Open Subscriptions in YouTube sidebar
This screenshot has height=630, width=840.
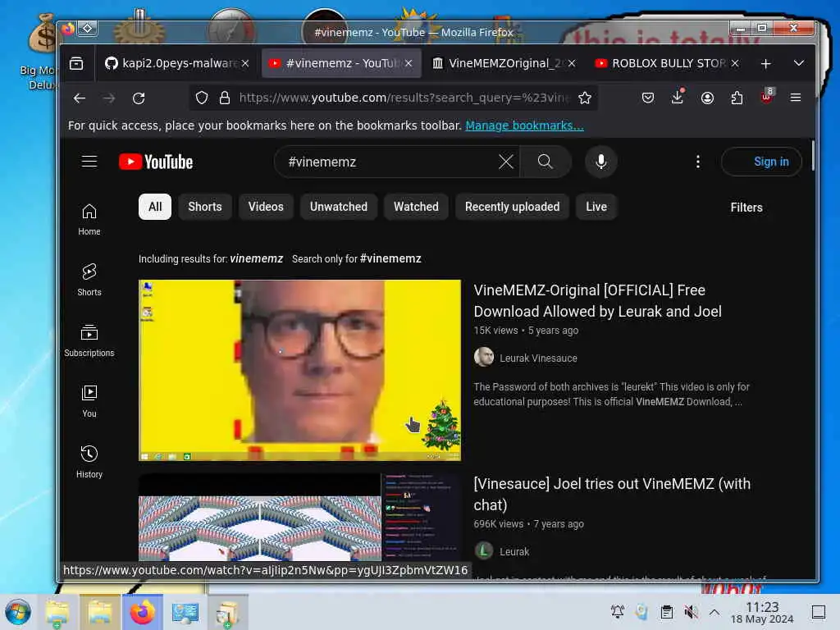pyautogui.click(x=89, y=340)
